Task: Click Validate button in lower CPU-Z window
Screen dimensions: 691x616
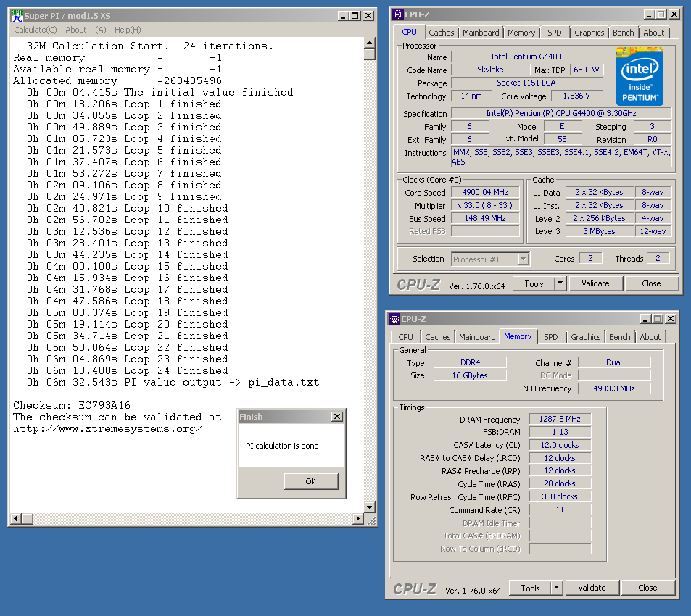Action: [592, 588]
